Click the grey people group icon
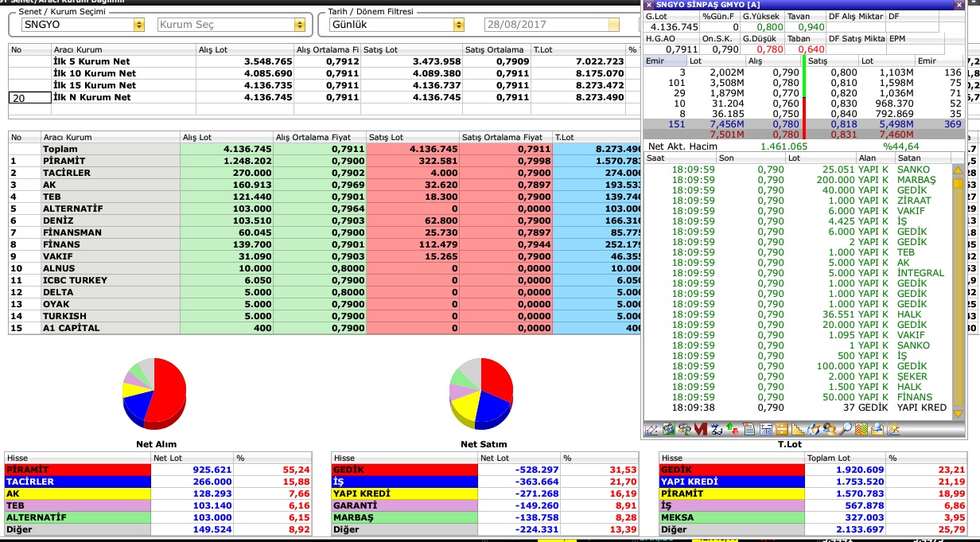Screen dimensions: 980x542 [684, 429]
